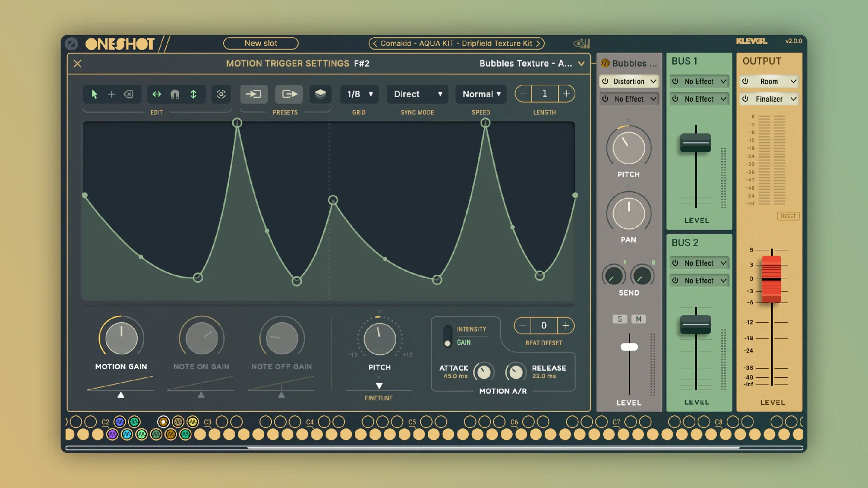Image resolution: width=868 pixels, height=488 pixels.
Task: Expand the Bubbles Texture sample dropdown
Action: click(581, 64)
